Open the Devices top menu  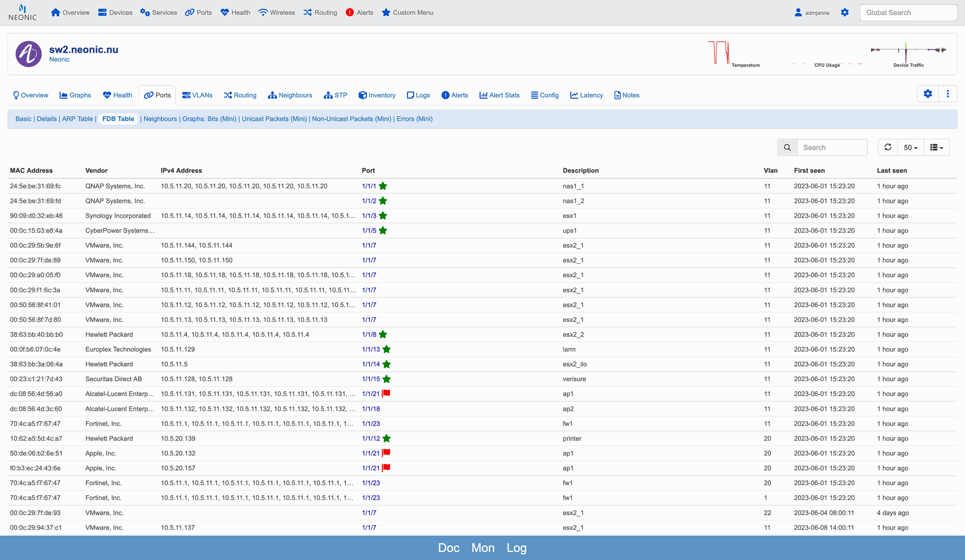coord(115,13)
